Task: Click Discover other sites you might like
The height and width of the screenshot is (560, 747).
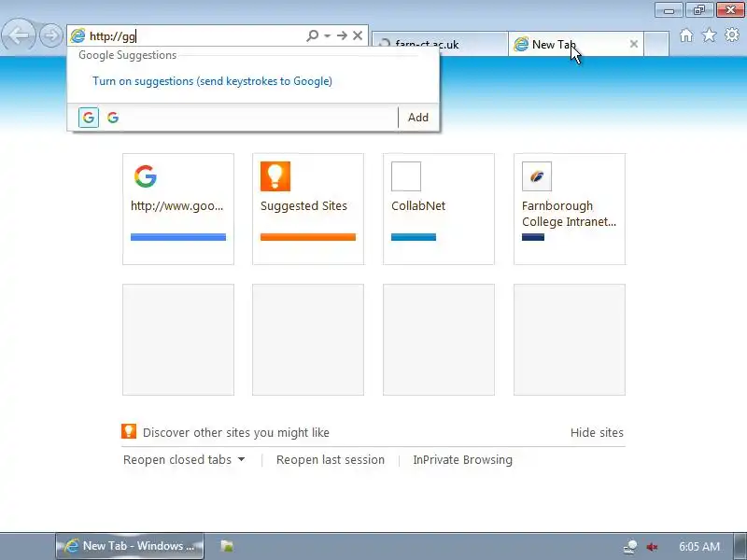Action: point(236,432)
